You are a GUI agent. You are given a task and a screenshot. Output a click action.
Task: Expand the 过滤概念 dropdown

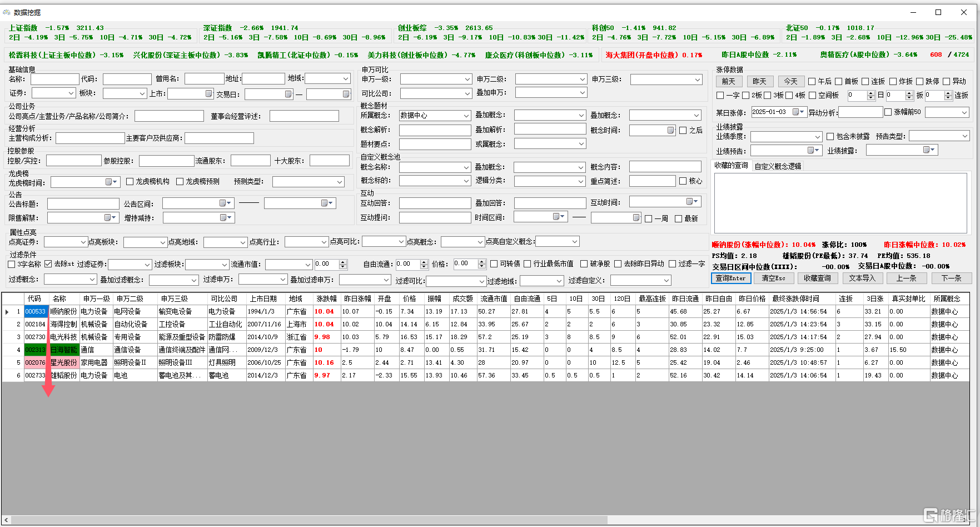[92, 279]
